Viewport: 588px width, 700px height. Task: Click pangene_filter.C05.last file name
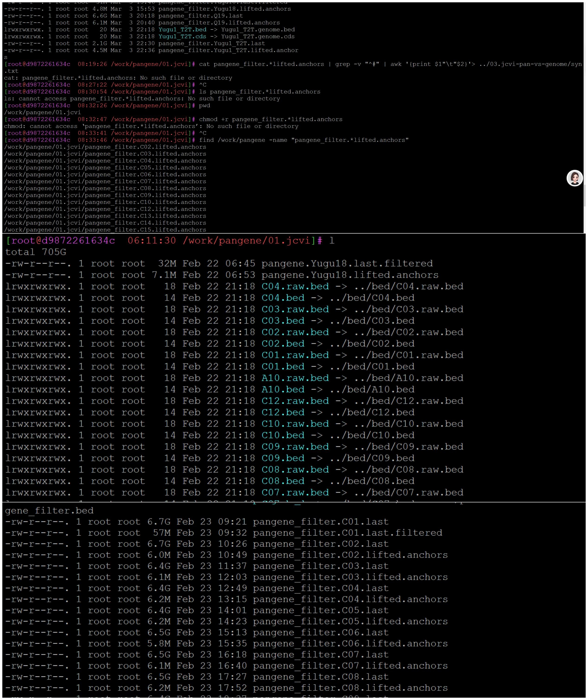(x=321, y=610)
